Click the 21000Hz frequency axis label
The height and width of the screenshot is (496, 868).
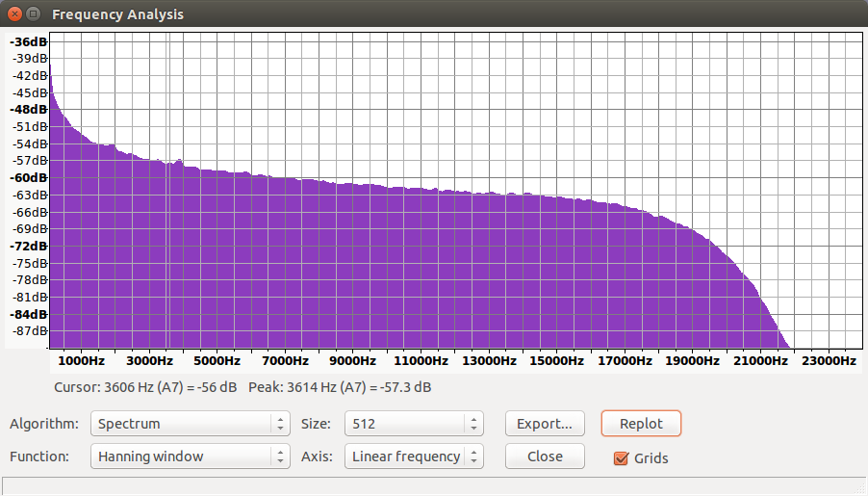(760, 361)
